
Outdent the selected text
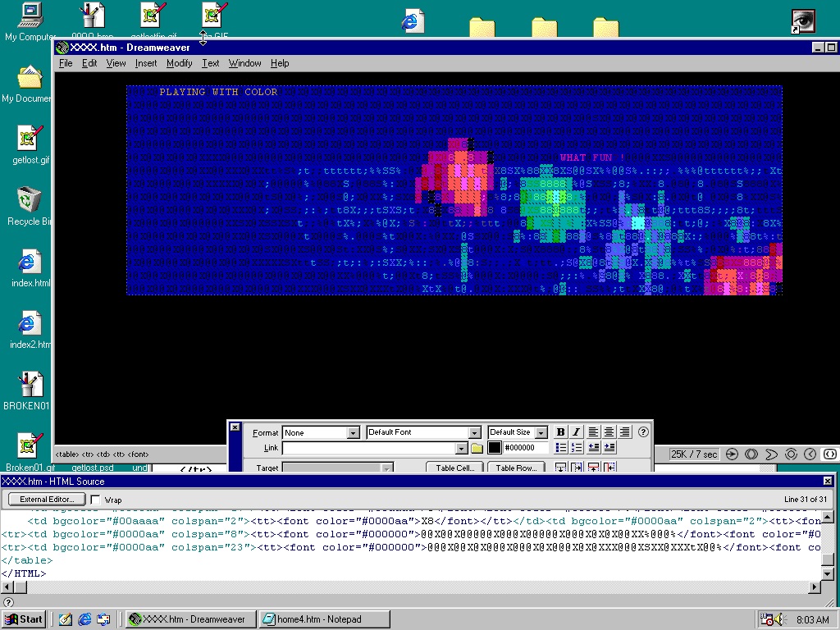[x=594, y=447]
